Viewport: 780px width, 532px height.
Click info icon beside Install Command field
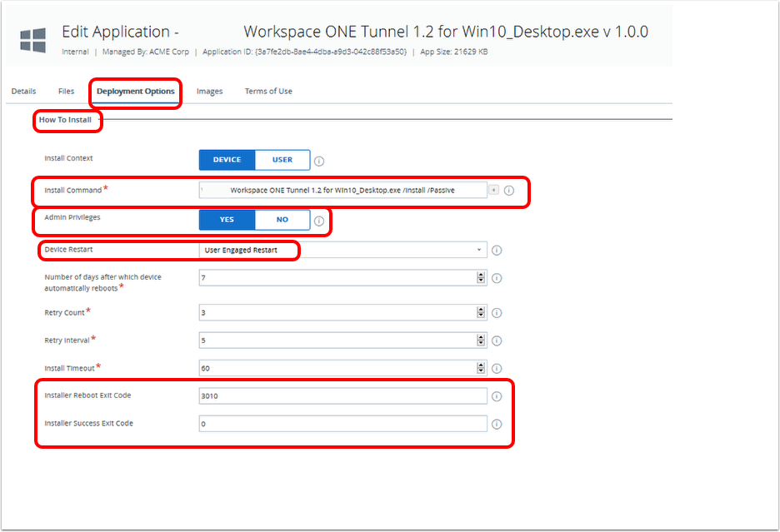(x=509, y=191)
